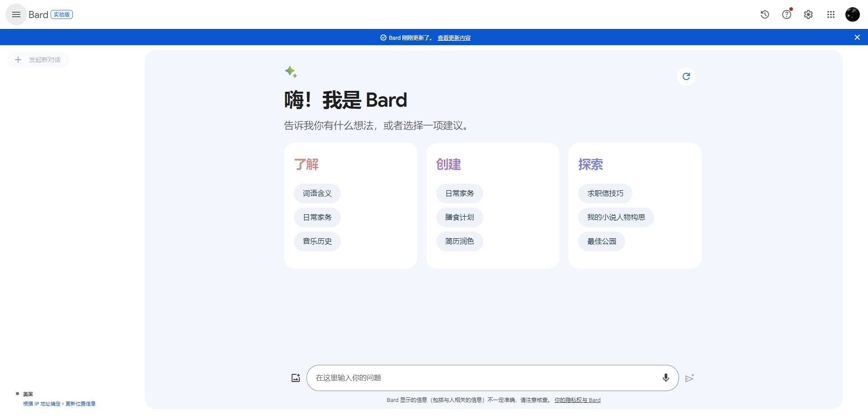Click the 查看更新内容 link
This screenshot has height=420, width=868.
point(454,38)
